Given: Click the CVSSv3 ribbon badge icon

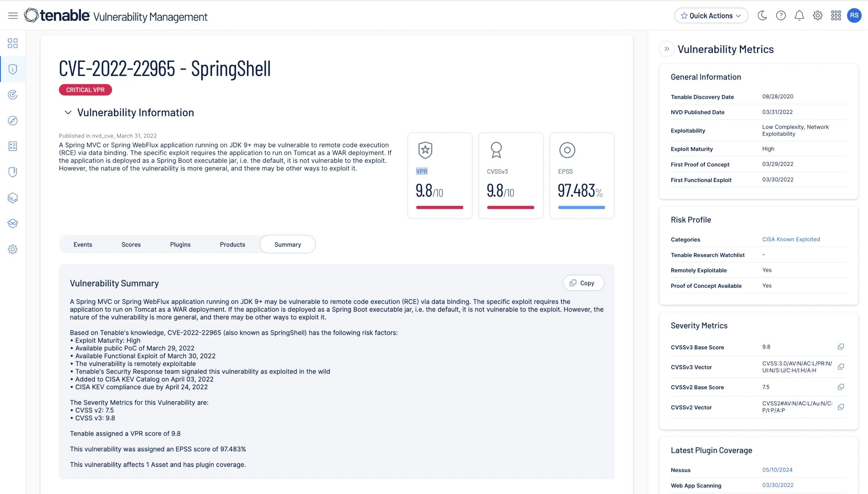Looking at the screenshot, I should [x=496, y=150].
